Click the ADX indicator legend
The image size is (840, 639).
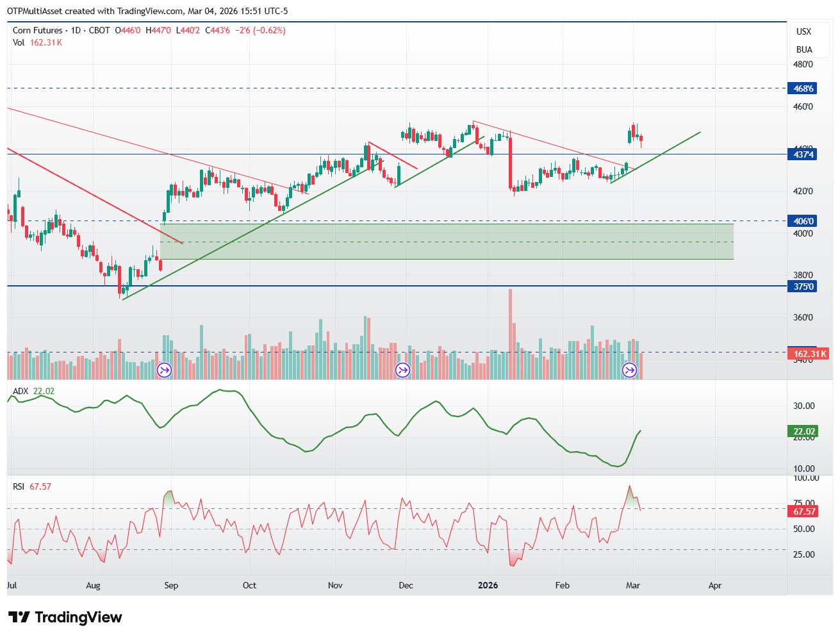tap(33, 391)
